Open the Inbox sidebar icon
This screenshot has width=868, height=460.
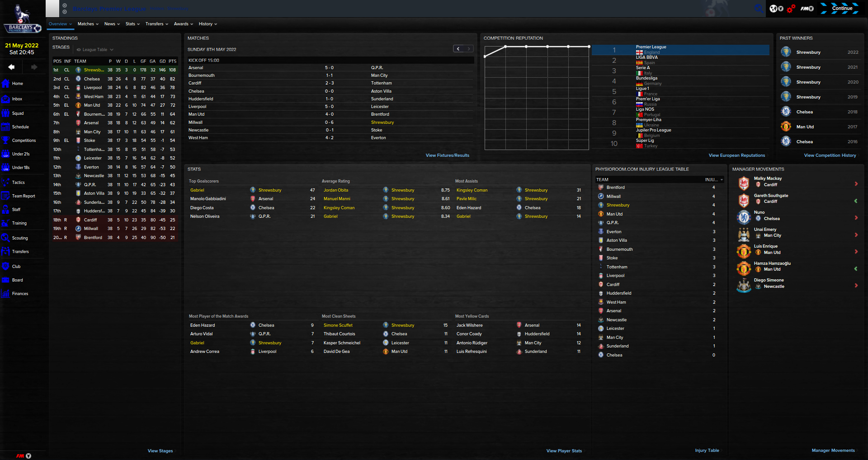pos(5,99)
